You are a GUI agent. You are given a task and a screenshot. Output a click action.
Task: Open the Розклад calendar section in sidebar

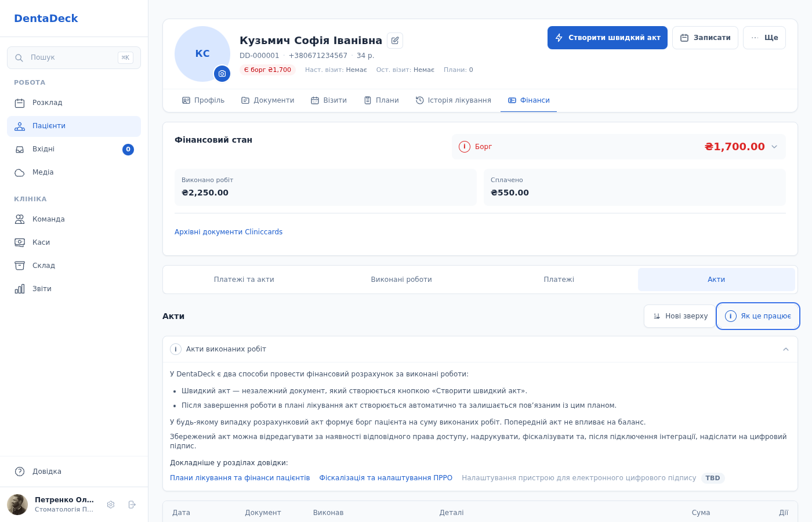click(x=74, y=103)
